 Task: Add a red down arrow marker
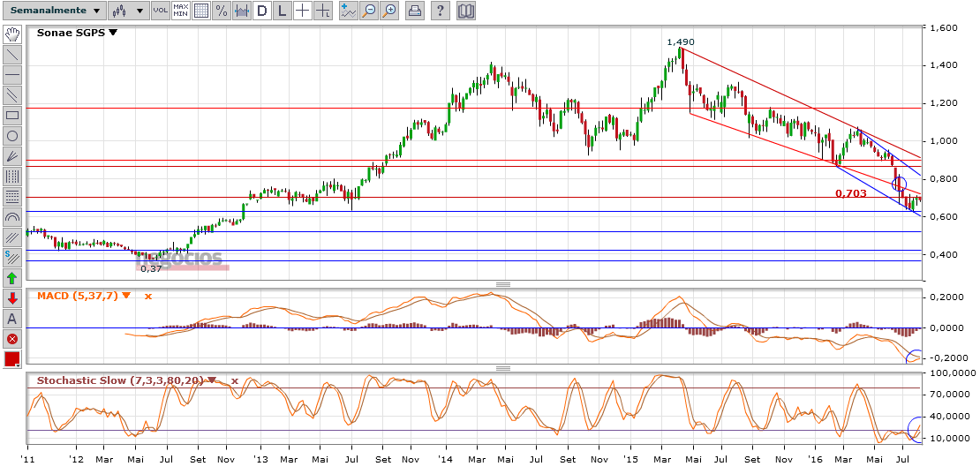(12, 298)
